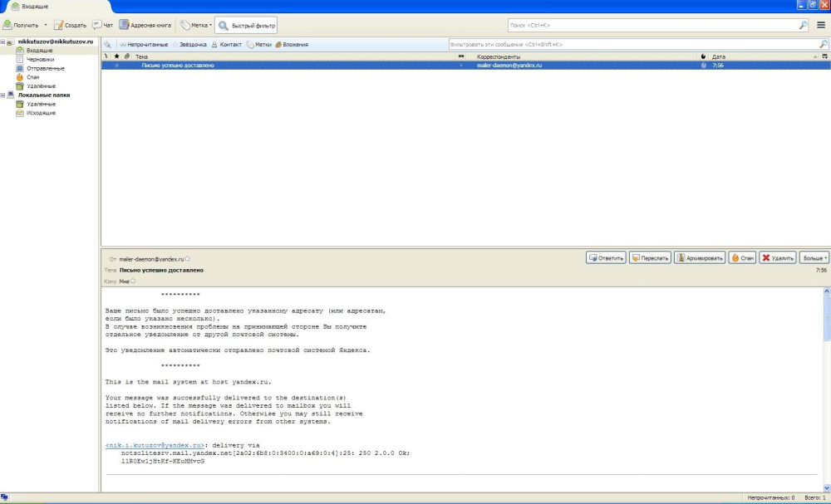Click the Переслать forward button
The image size is (831, 504).
[651, 258]
